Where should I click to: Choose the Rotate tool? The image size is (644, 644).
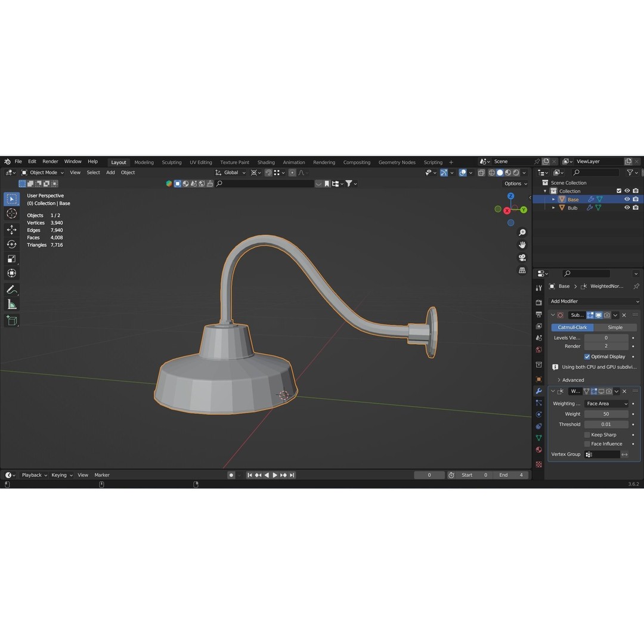[x=11, y=244]
